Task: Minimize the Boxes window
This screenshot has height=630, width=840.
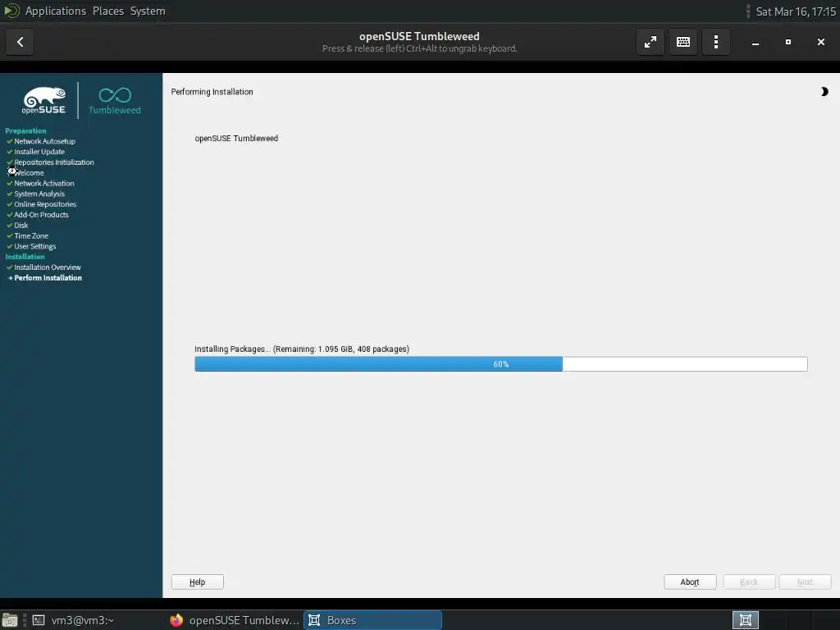Action: pos(756,42)
